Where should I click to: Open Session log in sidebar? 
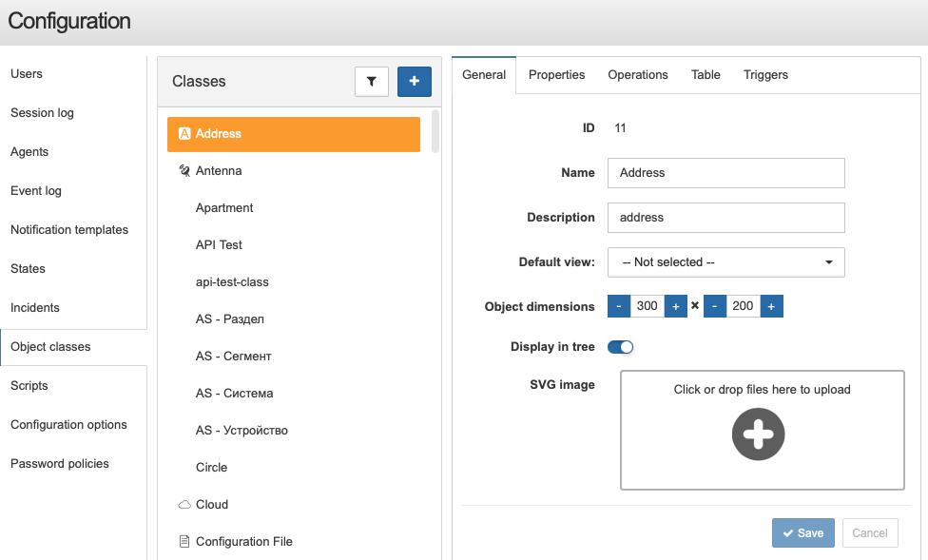click(x=42, y=113)
